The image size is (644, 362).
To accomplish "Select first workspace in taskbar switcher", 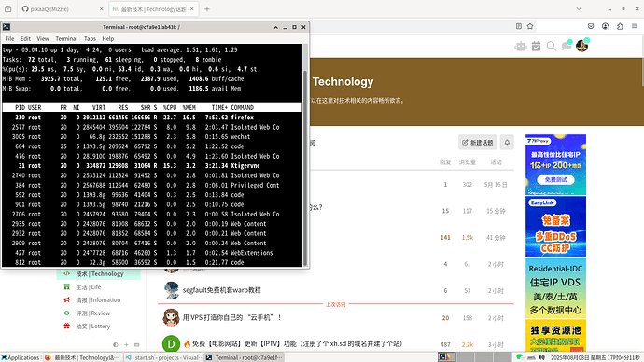I will 446,357.
